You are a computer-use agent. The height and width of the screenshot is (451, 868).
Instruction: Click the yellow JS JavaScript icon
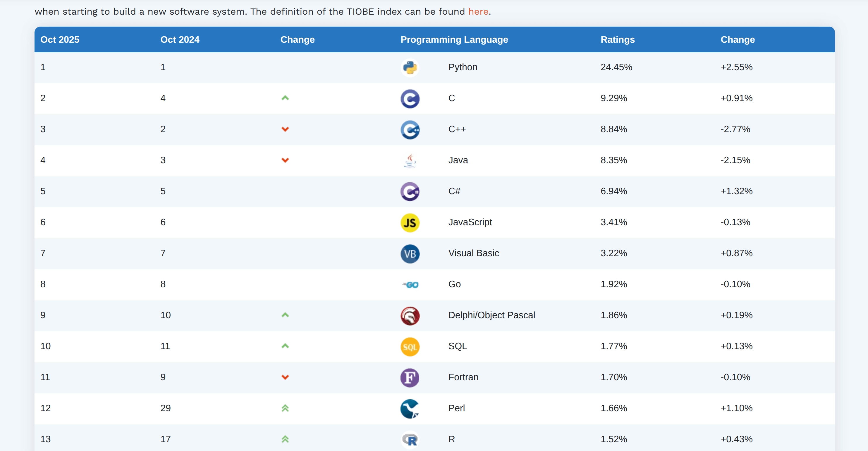pyautogui.click(x=410, y=222)
